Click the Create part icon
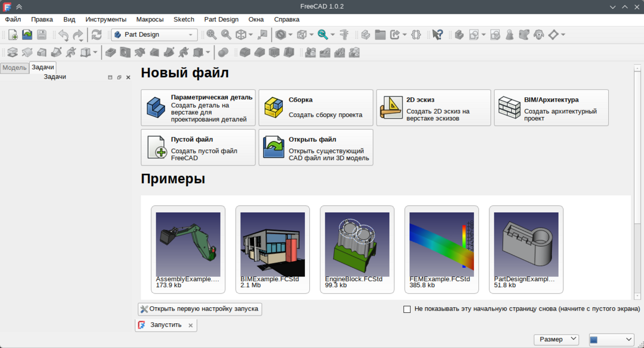644x348 pixels. (365, 35)
